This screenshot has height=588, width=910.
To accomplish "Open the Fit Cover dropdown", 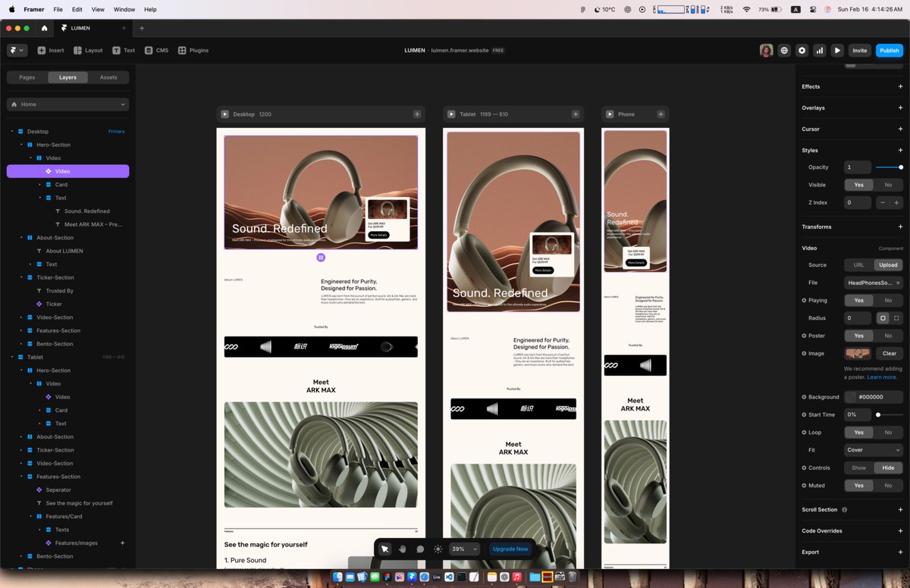I will [x=874, y=450].
